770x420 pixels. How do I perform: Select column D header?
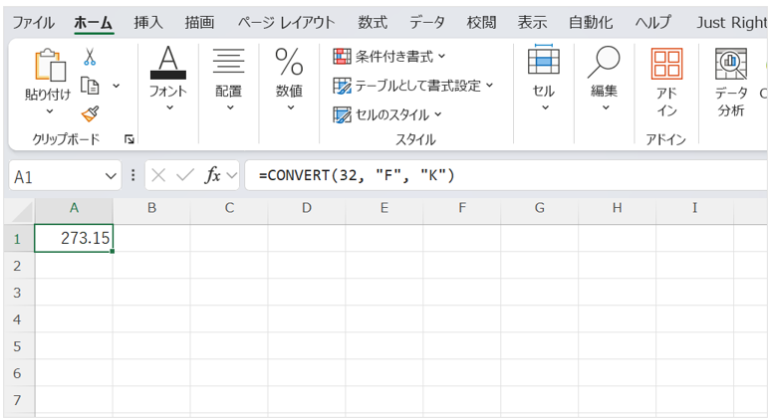coord(307,208)
